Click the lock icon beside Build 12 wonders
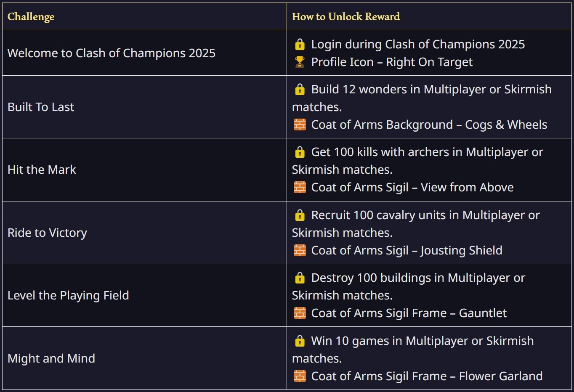The image size is (574, 392). (300, 90)
